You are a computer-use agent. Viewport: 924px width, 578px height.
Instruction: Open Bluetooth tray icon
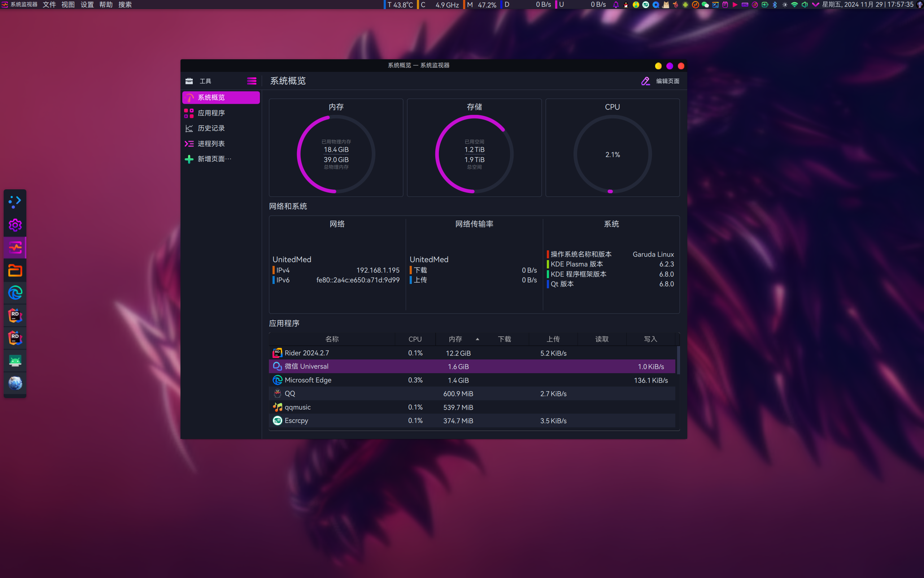pos(775,5)
